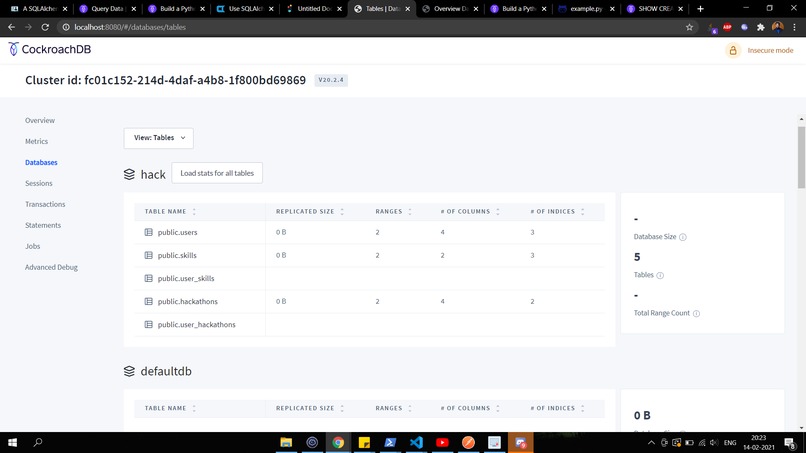Screen dimensions: 806x453
Task: Click the Tables count info icon
Action: pyautogui.click(x=660, y=276)
